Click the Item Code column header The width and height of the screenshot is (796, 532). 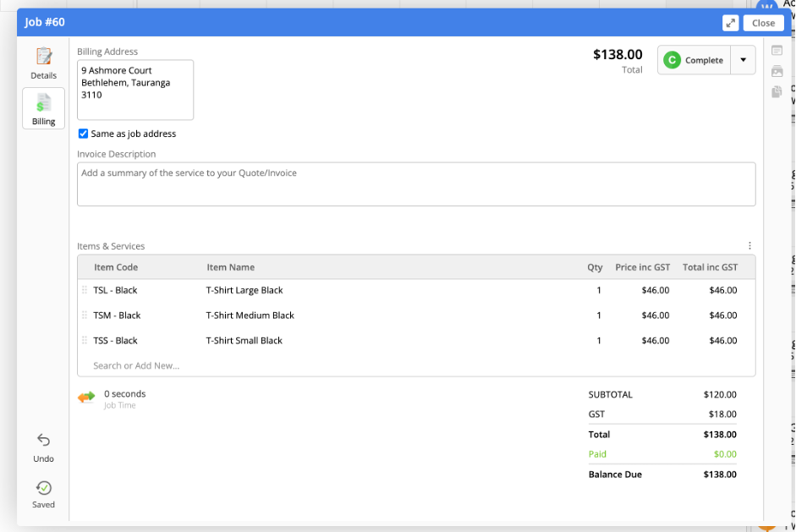point(116,267)
